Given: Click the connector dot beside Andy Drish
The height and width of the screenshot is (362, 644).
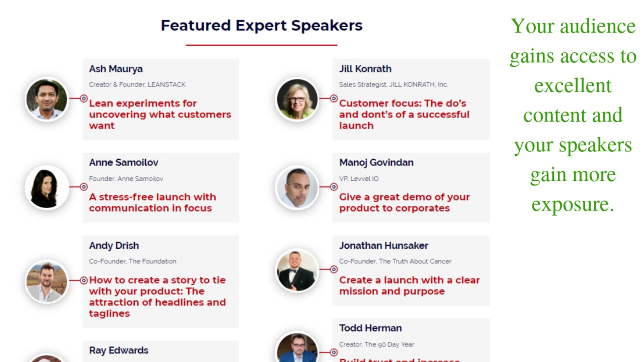Looking at the screenshot, I should tap(84, 280).
